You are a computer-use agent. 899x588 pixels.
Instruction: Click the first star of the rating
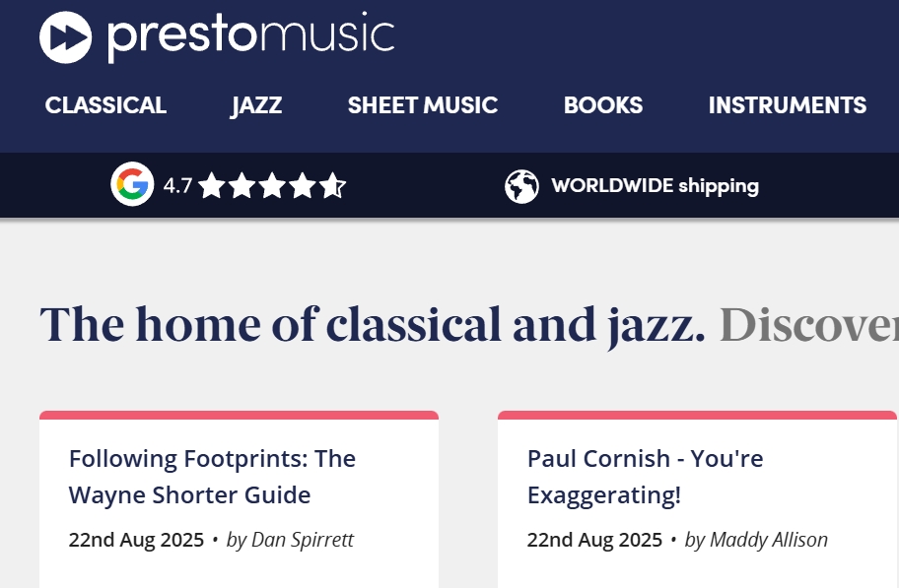[x=212, y=185]
